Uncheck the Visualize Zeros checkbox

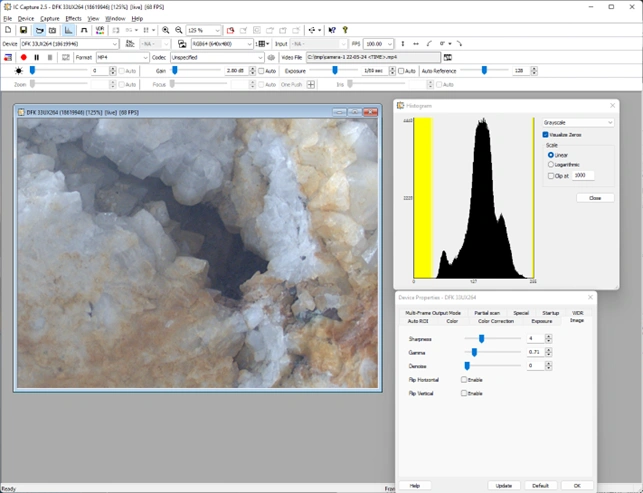pyautogui.click(x=546, y=134)
